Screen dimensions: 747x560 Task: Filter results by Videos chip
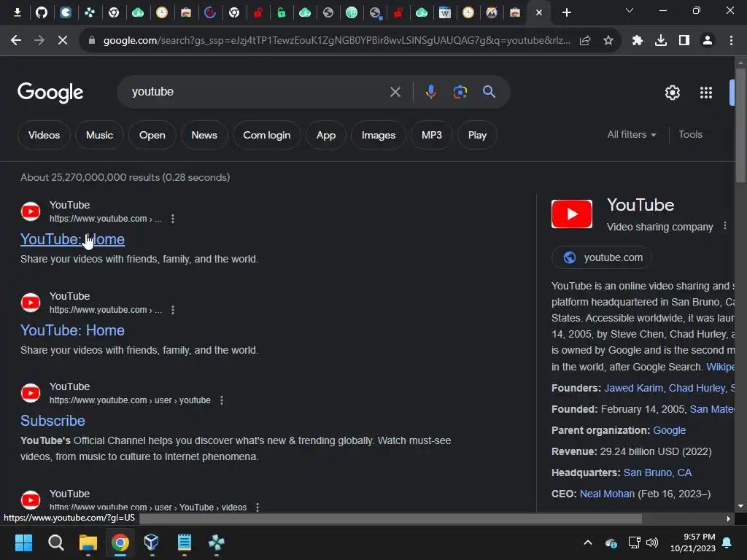(44, 135)
